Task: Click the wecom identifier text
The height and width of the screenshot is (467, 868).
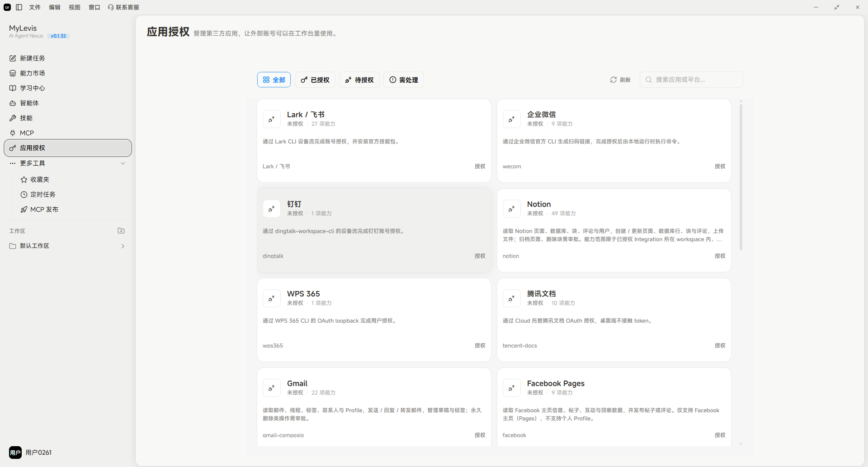Action: pos(512,167)
